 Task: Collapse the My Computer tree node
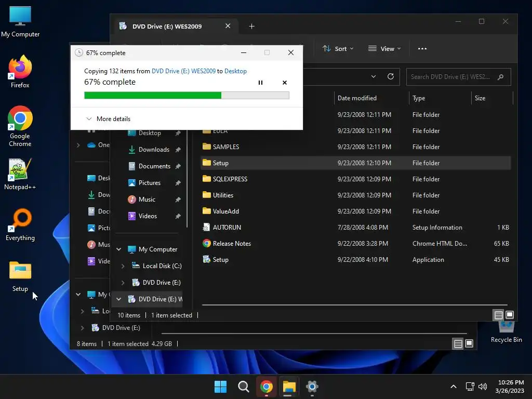(119, 249)
